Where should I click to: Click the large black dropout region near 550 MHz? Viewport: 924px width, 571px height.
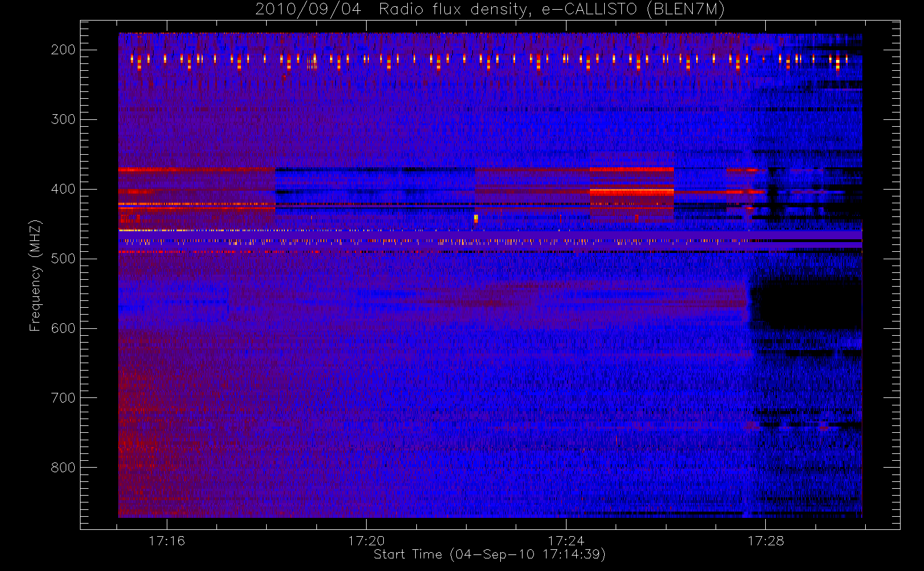pos(805,304)
